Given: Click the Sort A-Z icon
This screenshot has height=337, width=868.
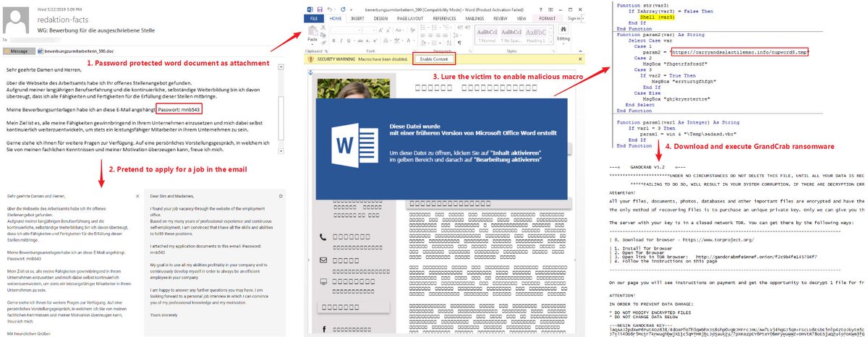Looking at the screenshot, I should coord(448,43).
